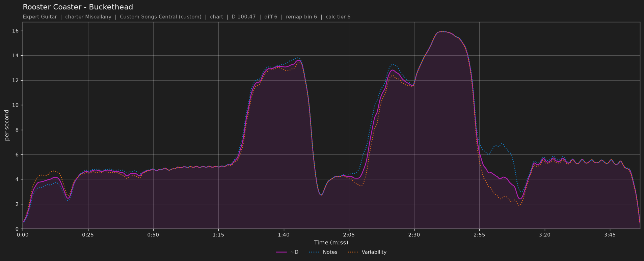Click the x-axis time label "2:05"
Screen dimensions: 644x261
click(x=349, y=235)
